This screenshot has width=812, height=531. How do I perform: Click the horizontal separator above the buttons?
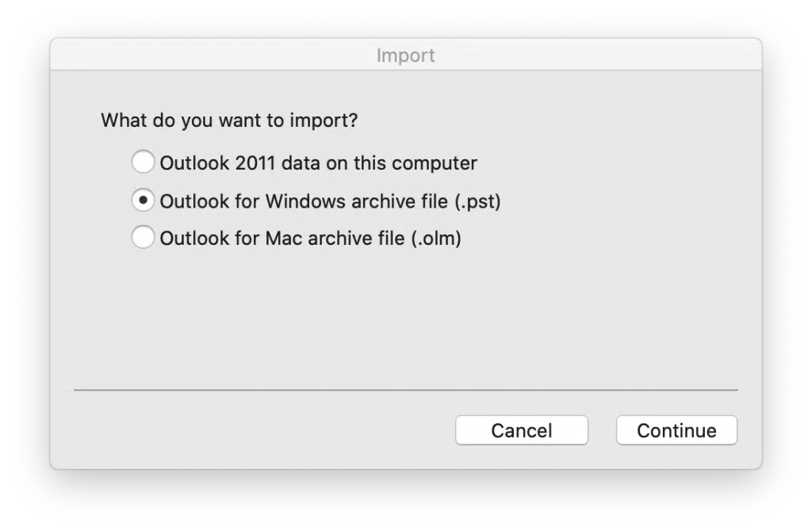tap(406, 390)
